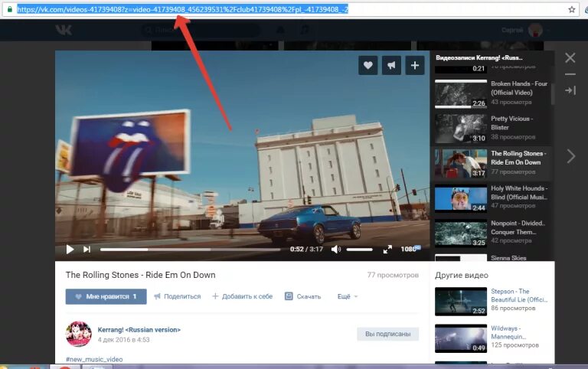Bookmark the page with the star icon
The width and height of the screenshot is (588, 369).
pos(571,9)
